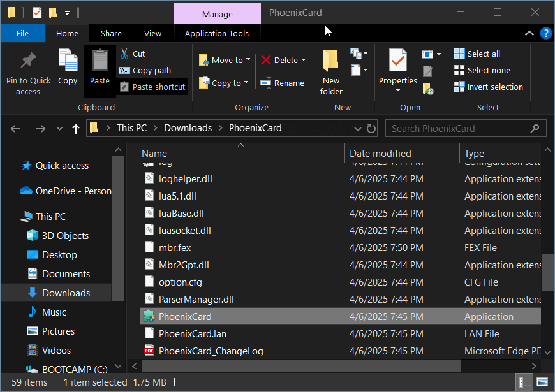Click the Copy path icon
The image size is (555, 392).
coord(124,70)
